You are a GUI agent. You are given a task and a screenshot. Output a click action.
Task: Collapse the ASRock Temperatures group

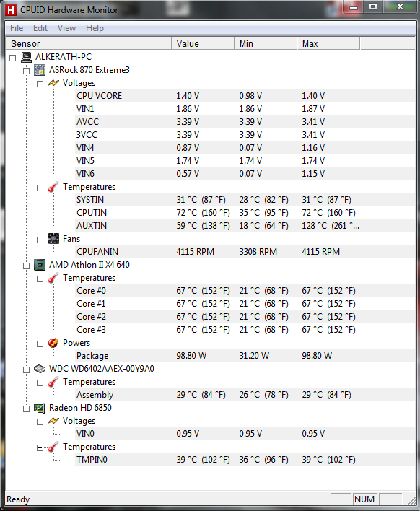point(40,188)
